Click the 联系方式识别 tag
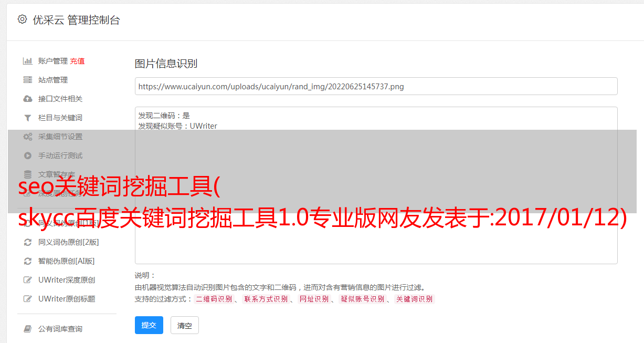This screenshot has width=644, height=343. coord(266,299)
